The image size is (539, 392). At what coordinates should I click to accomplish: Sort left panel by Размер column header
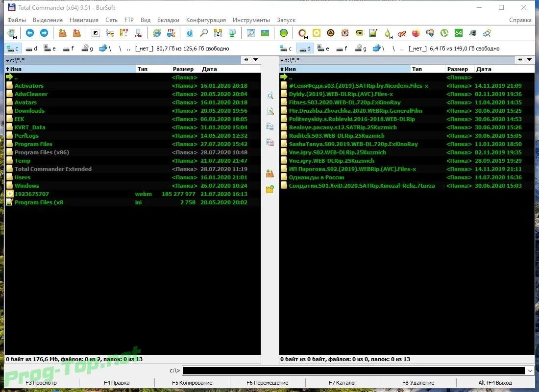tap(185, 69)
